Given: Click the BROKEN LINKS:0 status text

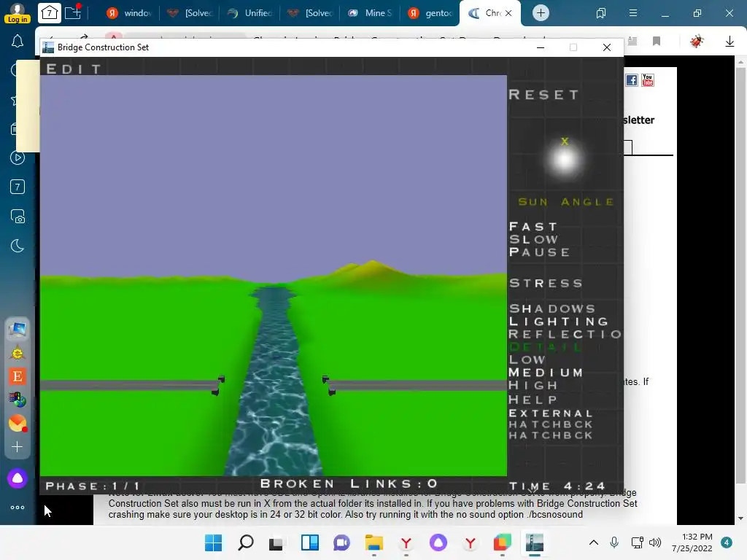Looking at the screenshot, I should pos(349,484).
